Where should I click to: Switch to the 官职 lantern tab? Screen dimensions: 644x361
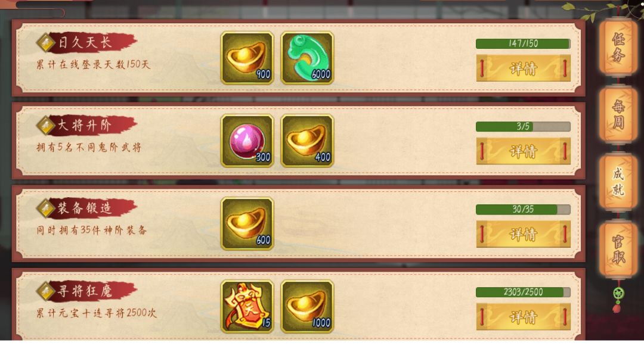[618, 249]
